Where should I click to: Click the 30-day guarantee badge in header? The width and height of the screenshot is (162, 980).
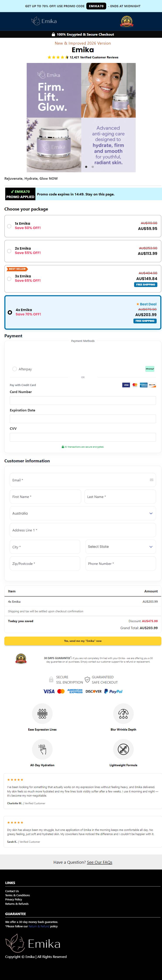(127, 21)
